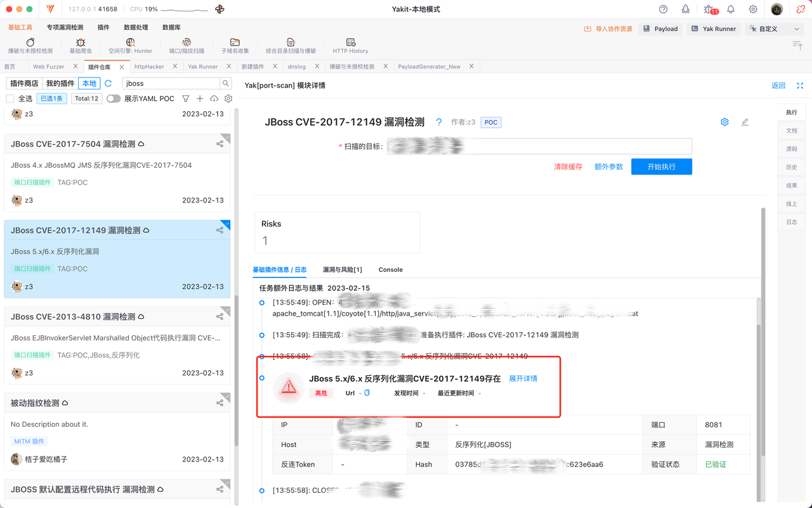Viewport: 812px width, 508px height.
Task: Open plugin list settings gear
Action: pos(228,98)
